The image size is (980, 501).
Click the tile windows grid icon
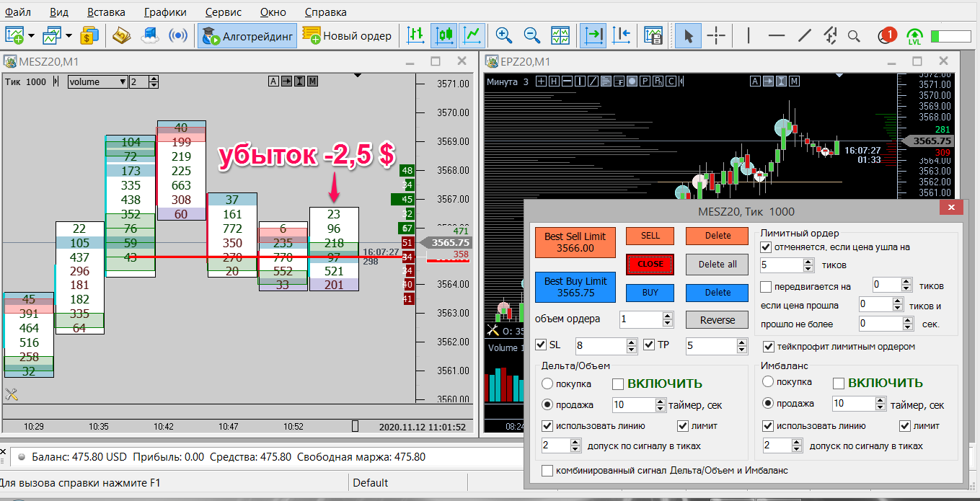click(x=560, y=35)
